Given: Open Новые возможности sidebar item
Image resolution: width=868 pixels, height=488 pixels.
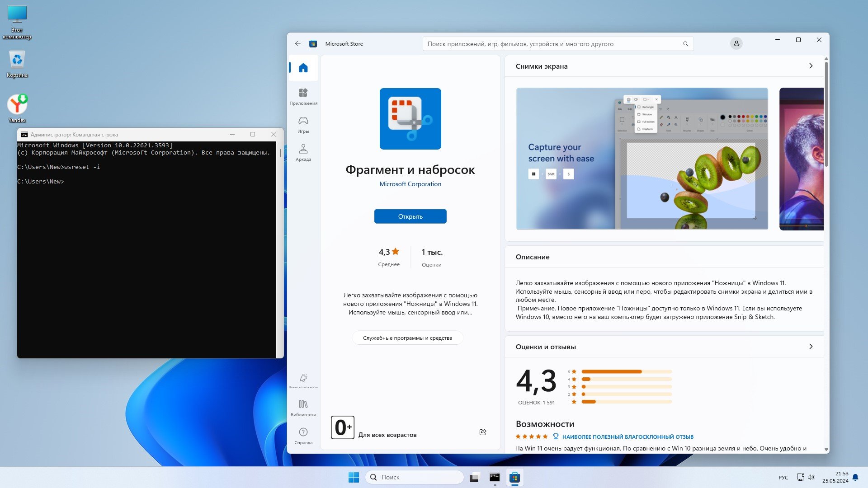Looking at the screenshot, I should pos(303,380).
